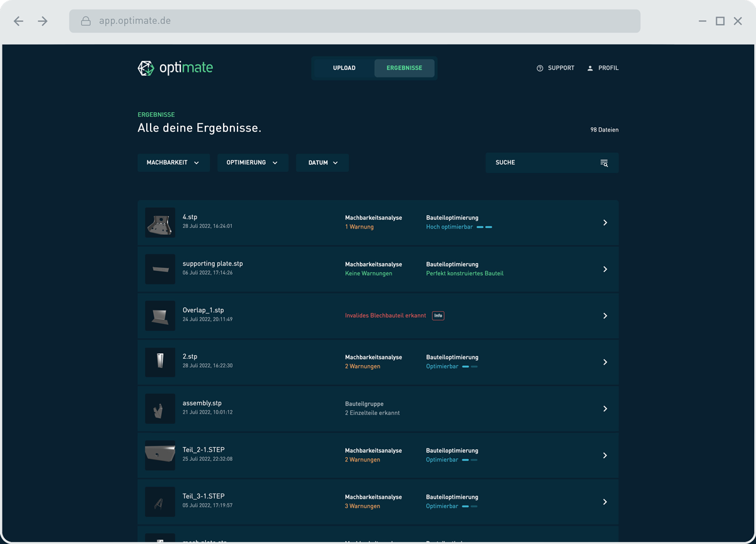Open the Optimierung filter dropdown
756x544 pixels.
pyautogui.click(x=253, y=162)
